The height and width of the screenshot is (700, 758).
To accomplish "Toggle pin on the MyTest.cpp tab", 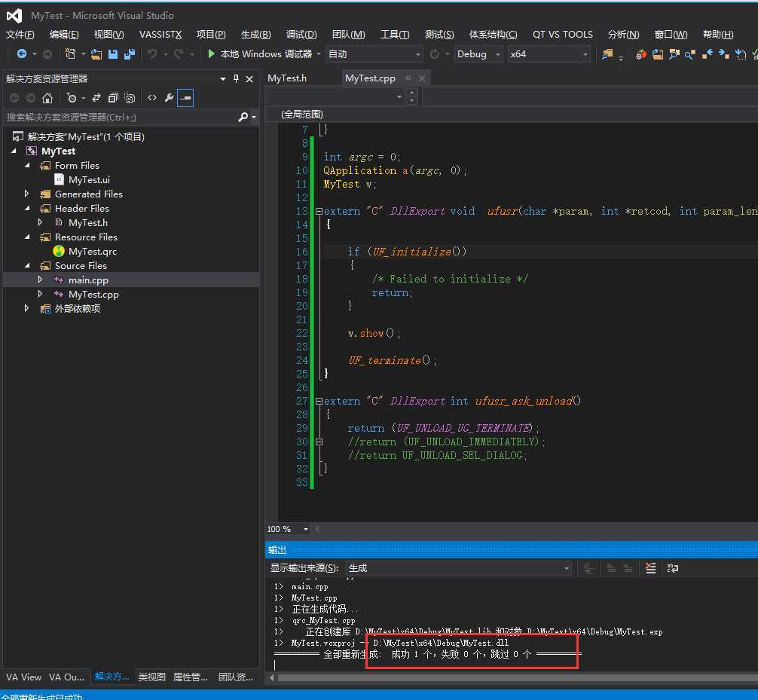I will click(x=408, y=78).
